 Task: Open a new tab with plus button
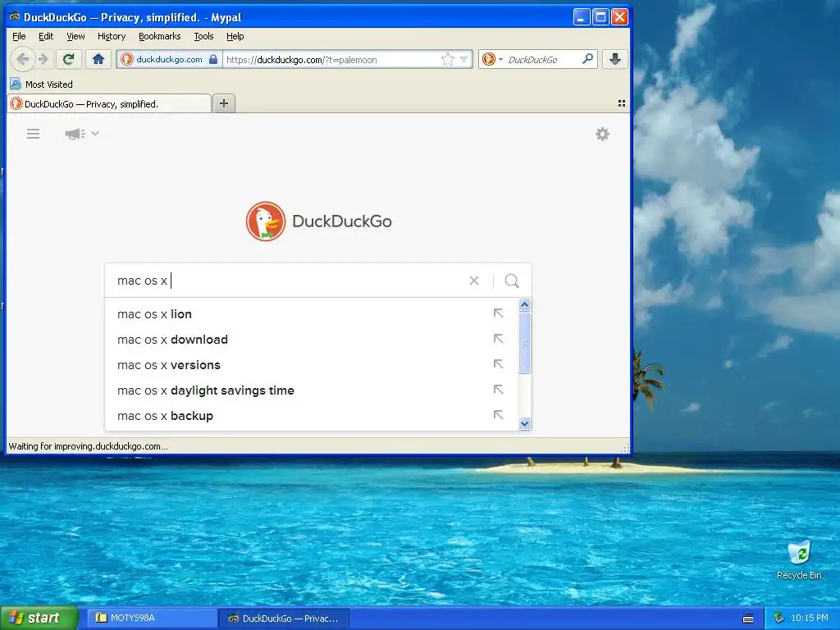point(224,103)
